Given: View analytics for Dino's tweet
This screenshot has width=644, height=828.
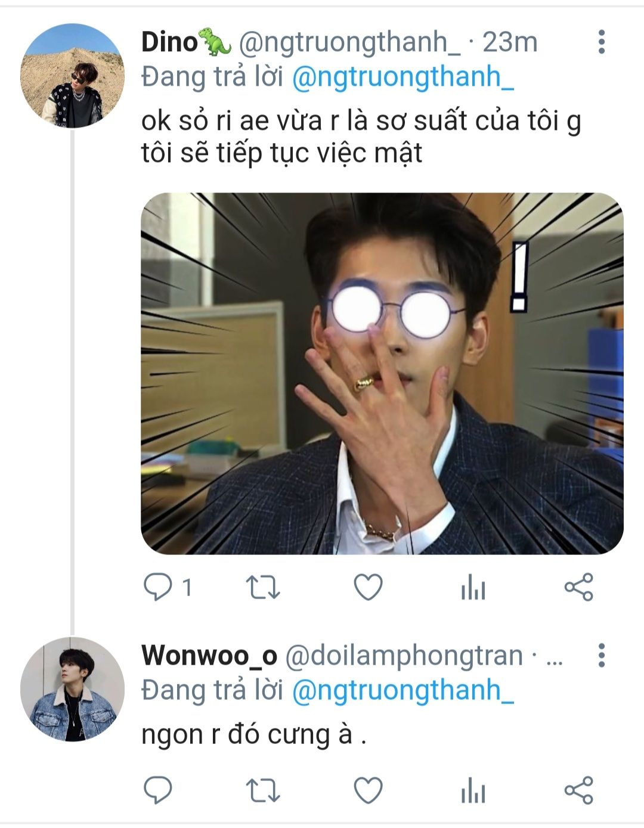Looking at the screenshot, I should pyautogui.click(x=473, y=587).
